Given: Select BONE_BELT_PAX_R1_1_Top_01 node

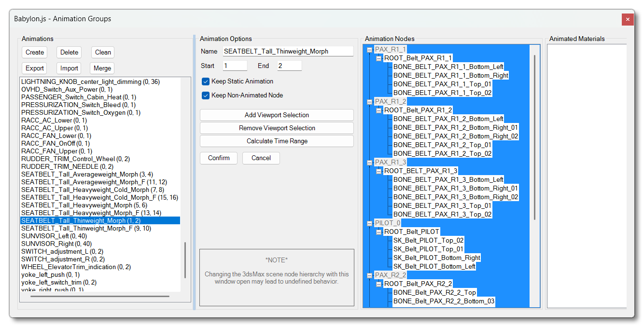Looking at the screenshot, I should [x=442, y=84].
